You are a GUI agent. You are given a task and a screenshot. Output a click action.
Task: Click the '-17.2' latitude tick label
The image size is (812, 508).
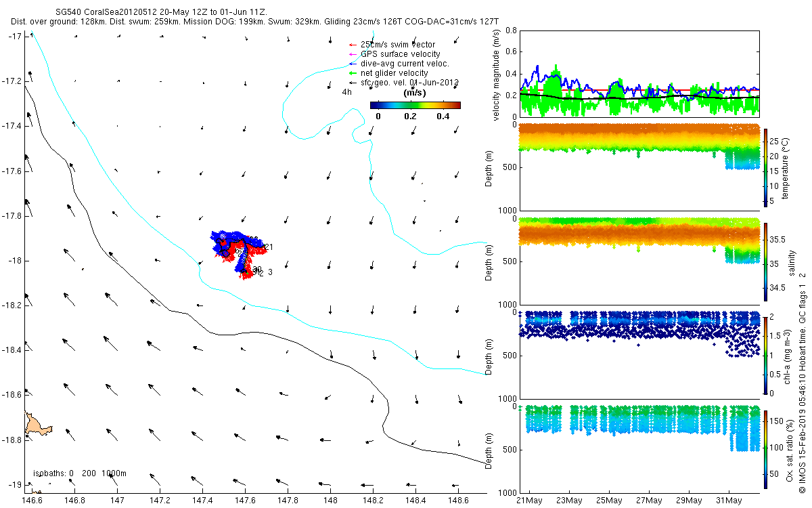(12, 81)
